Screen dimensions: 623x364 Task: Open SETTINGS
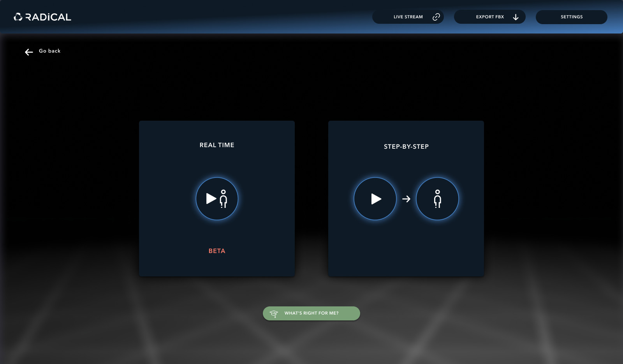(x=571, y=17)
